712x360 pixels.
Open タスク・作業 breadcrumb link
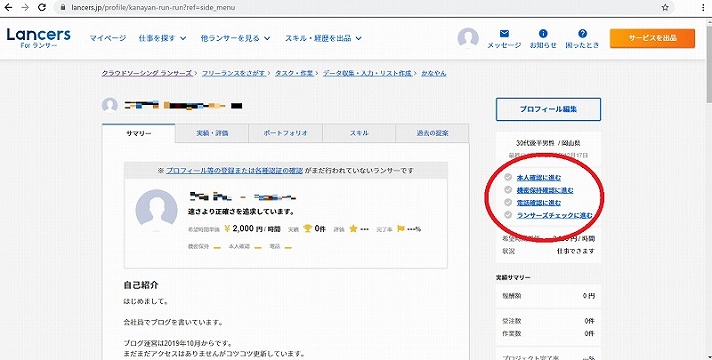(294, 73)
